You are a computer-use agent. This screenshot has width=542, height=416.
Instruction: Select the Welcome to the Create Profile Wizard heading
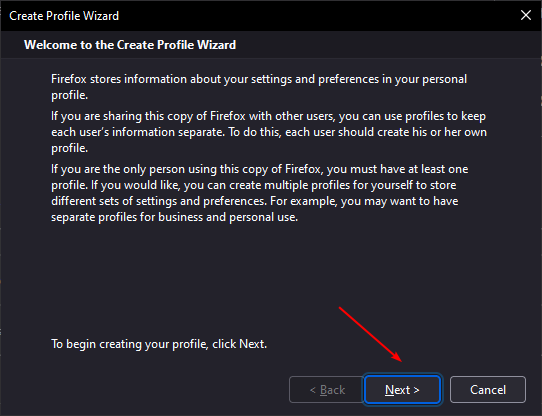coord(130,45)
